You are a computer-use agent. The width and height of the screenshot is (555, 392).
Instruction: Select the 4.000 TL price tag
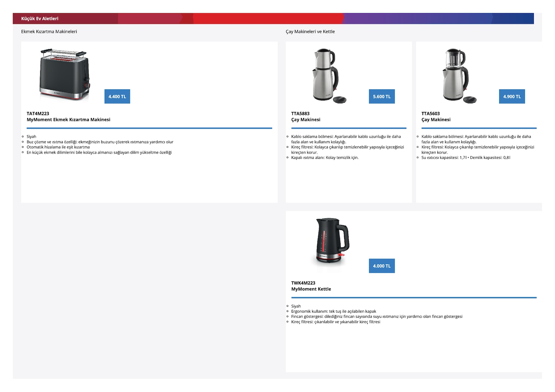pyautogui.click(x=382, y=266)
